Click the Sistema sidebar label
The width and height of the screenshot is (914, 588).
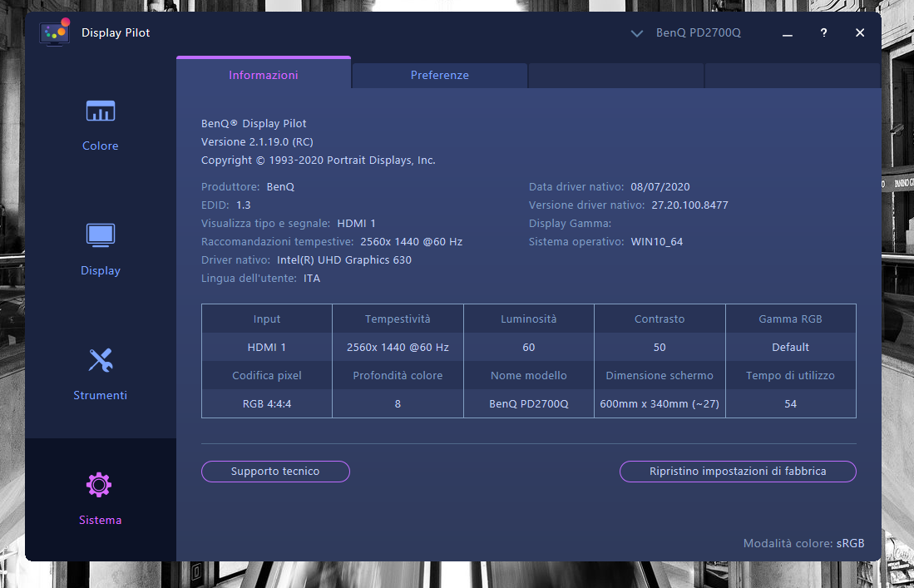click(x=101, y=520)
